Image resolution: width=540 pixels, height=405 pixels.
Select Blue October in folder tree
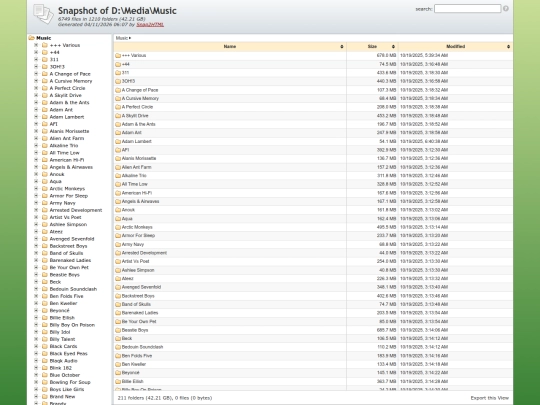point(65,375)
